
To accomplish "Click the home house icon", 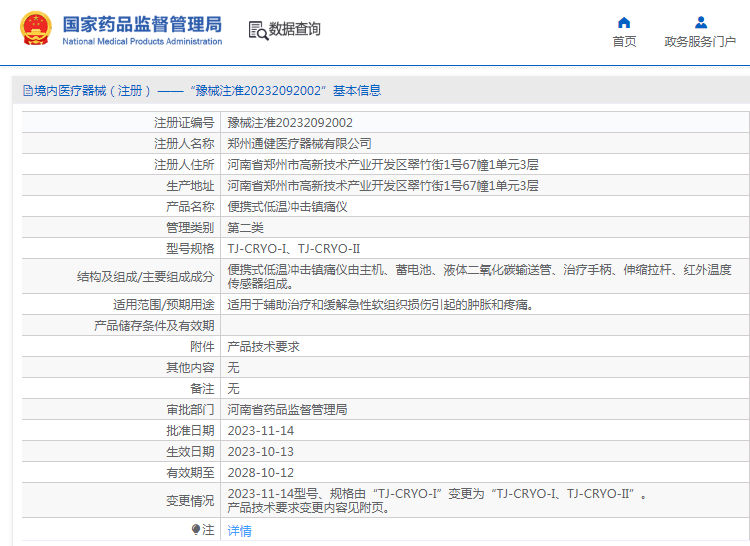I will pyautogui.click(x=624, y=22).
